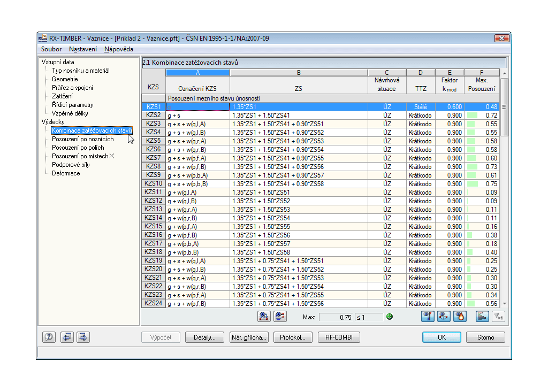Launch RF-COMBI via its button

[x=339, y=337]
